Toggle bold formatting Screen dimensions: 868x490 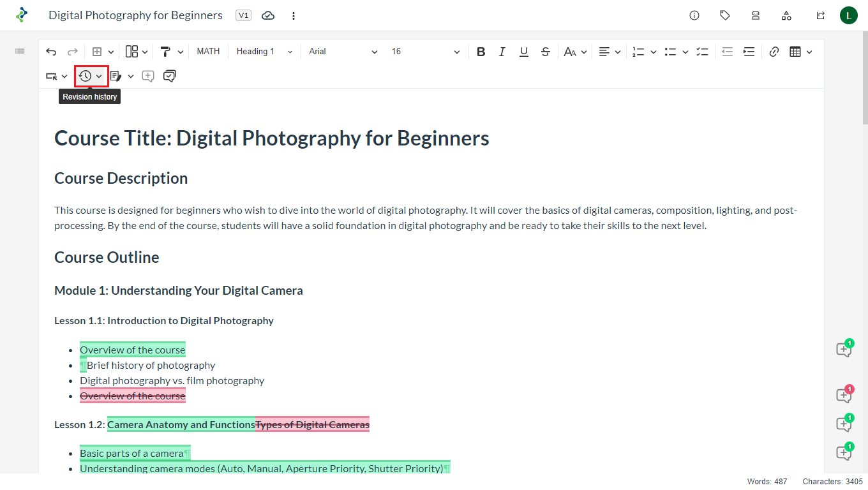point(481,52)
